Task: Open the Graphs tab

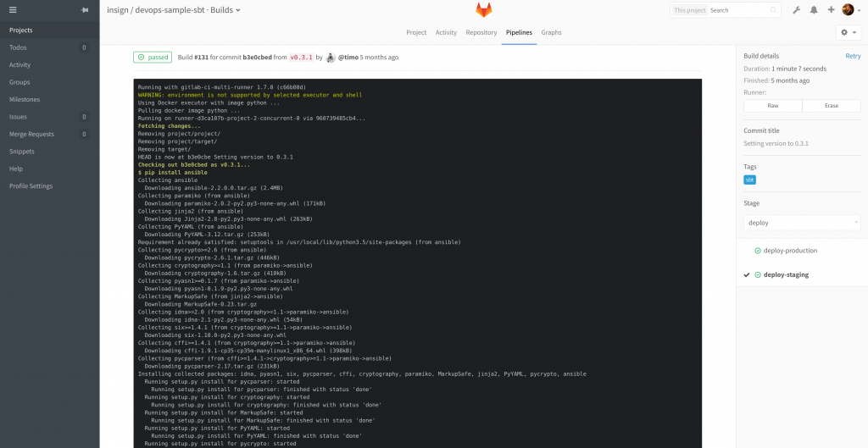Action: [551, 33]
